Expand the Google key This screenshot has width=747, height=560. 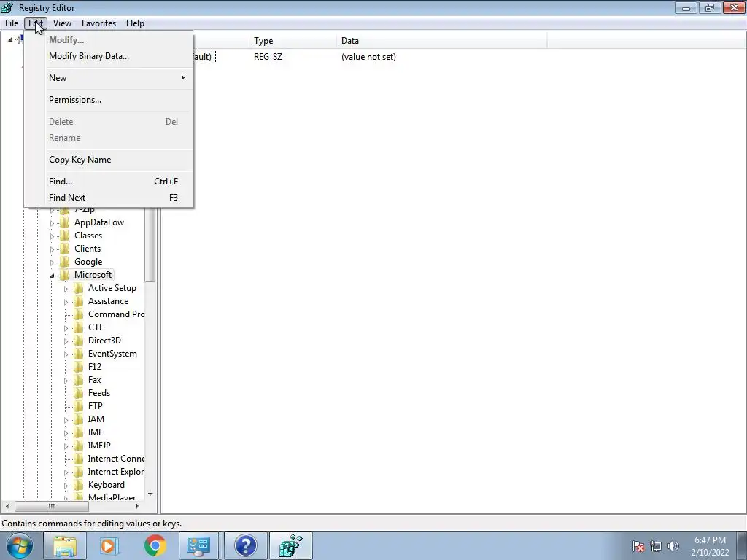pos(52,262)
